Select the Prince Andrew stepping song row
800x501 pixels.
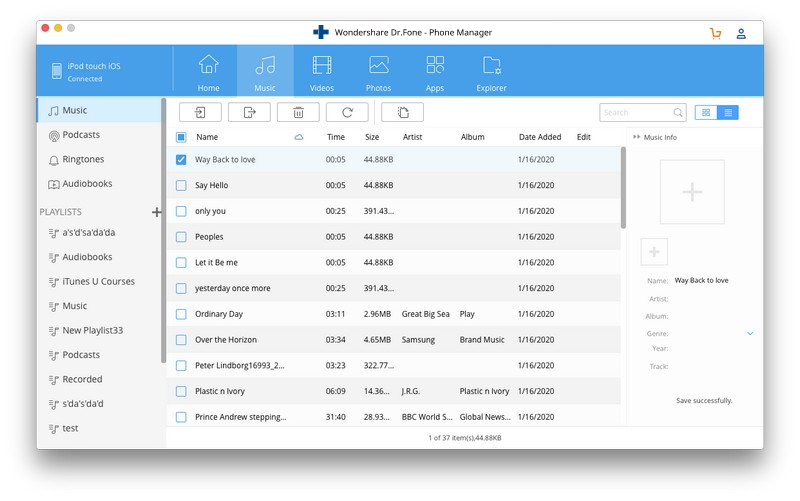click(393, 417)
